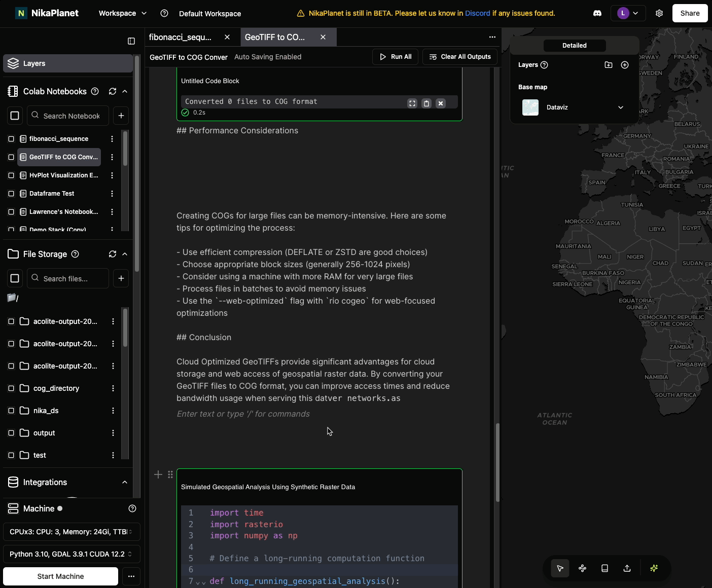Copy the code block output to clipboard
This screenshot has width=712, height=588.
[x=426, y=103]
